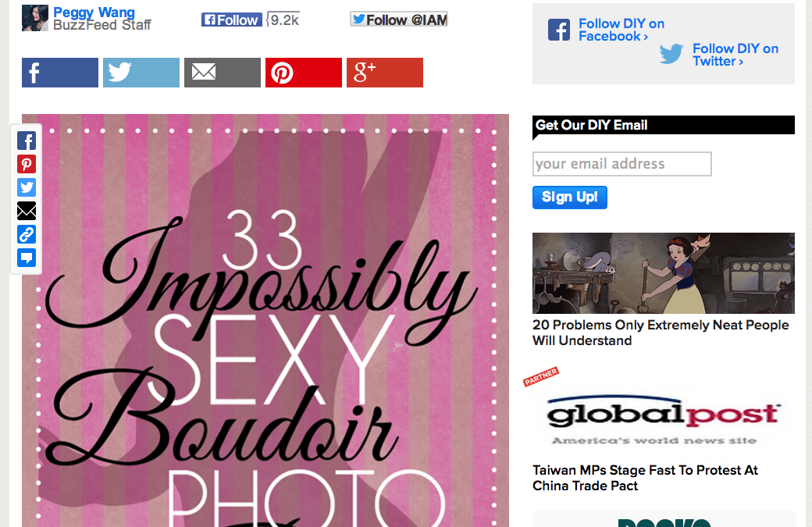Image resolution: width=812 pixels, height=527 pixels.
Task: Click the small sidebar Pinterest icon
Action: point(27,164)
